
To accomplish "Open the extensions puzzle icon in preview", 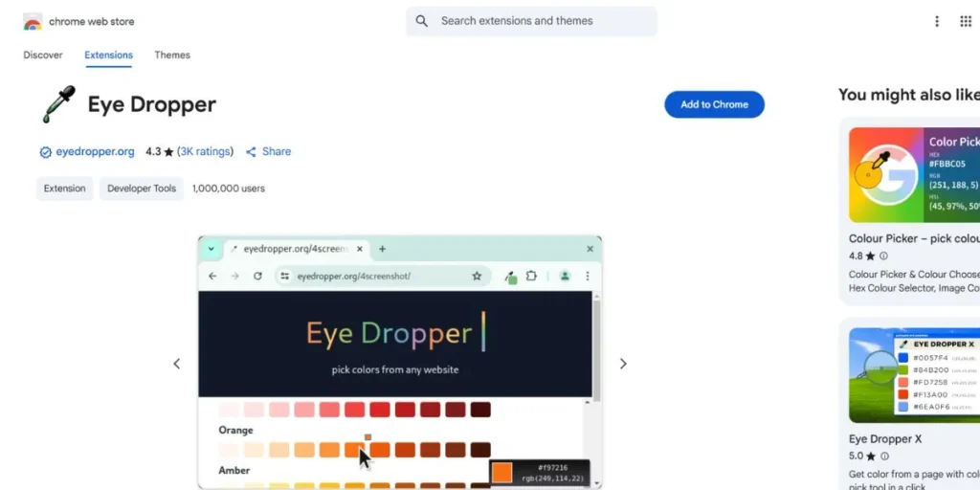I will pyautogui.click(x=531, y=276).
